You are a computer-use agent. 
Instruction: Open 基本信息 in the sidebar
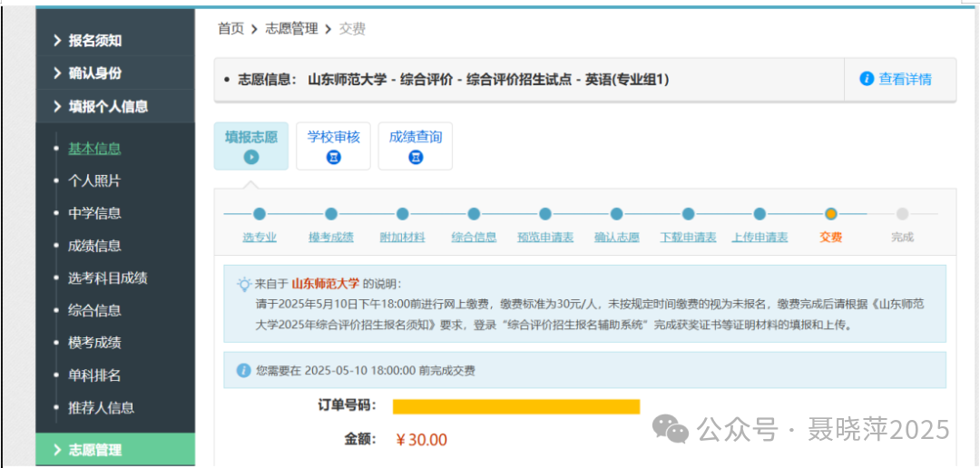coord(94,149)
